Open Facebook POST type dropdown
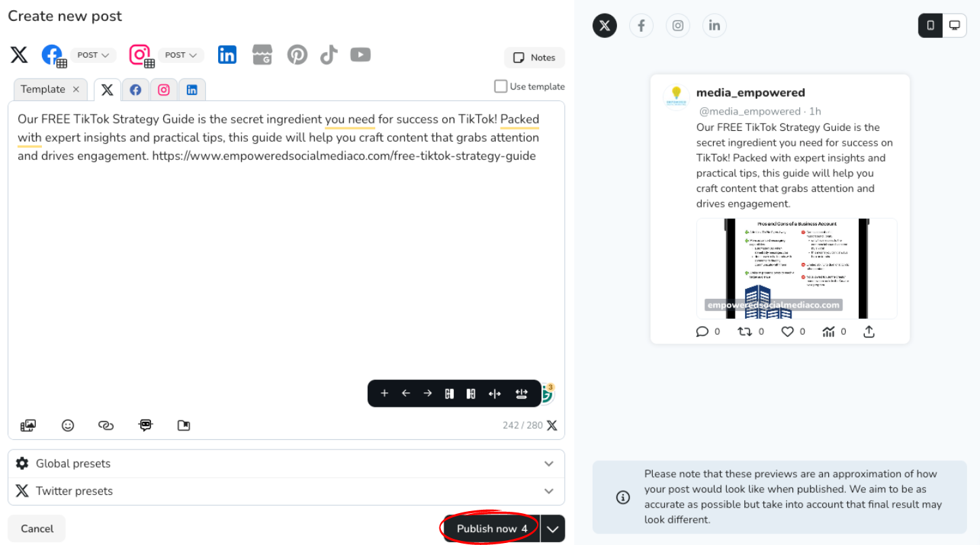980x545 pixels. (x=93, y=56)
